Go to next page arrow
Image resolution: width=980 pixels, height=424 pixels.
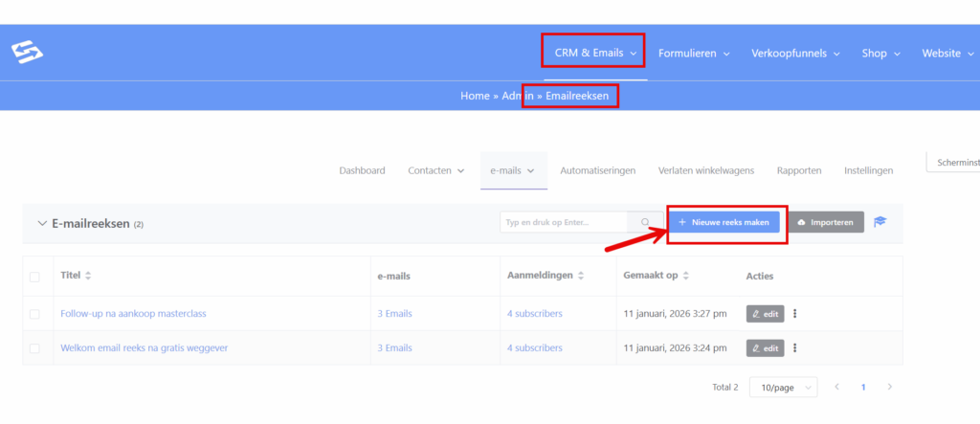[x=890, y=388]
